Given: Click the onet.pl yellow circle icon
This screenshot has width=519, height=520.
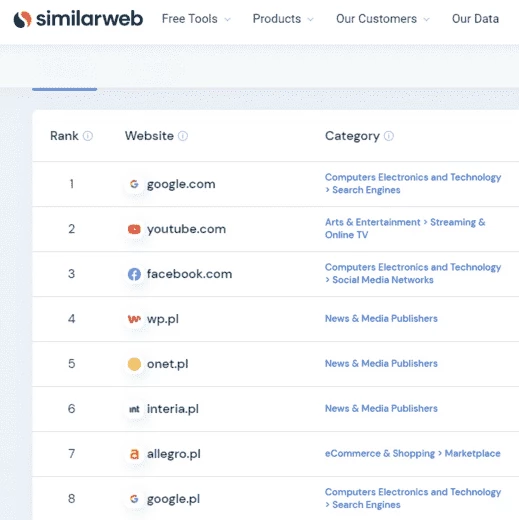Looking at the screenshot, I should [134, 364].
